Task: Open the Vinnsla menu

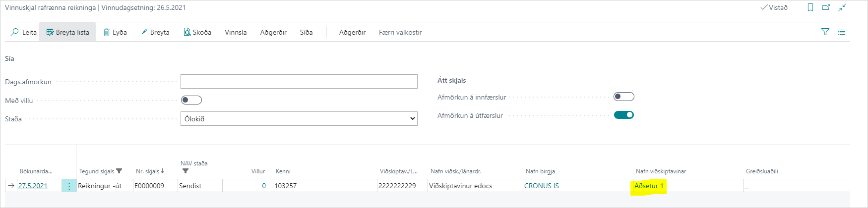Action: (236, 32)
